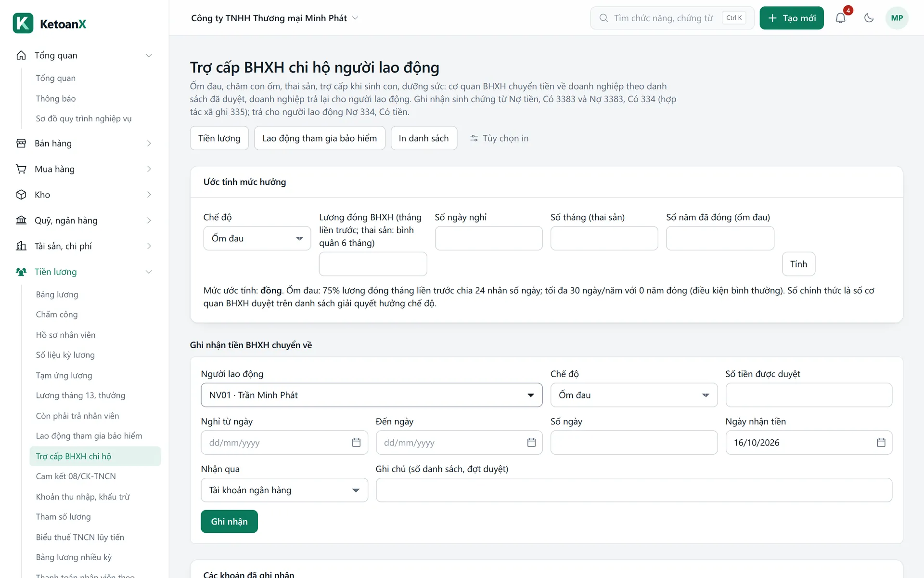
Task: Click the Ghi nhận button
Action: pyautogui.click(x=229, y=522)
